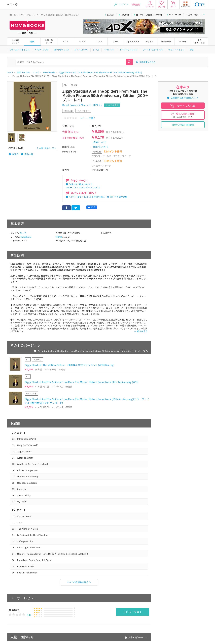
Task: Focus the search keyword input field
Action: [x=71, y=62]
